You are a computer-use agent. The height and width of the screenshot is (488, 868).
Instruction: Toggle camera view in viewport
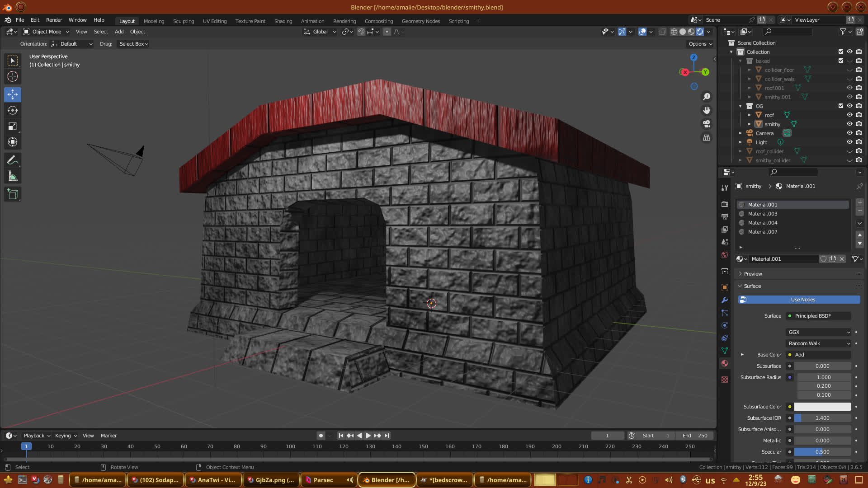coord(707,124)
